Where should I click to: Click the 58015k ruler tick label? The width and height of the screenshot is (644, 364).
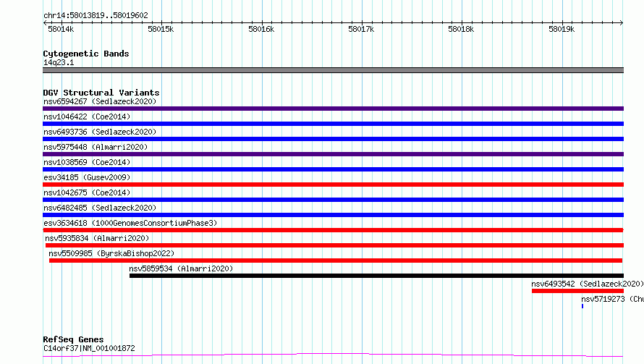click(x=161, y=29)
